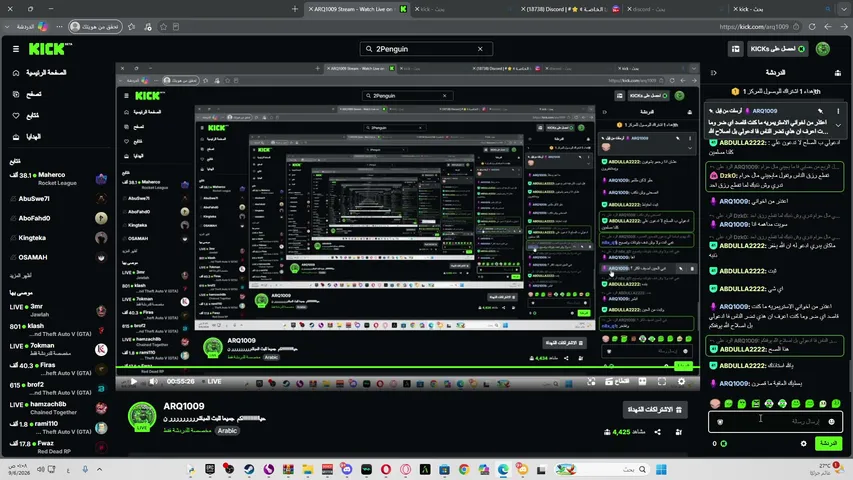This screenshot has height=480, width=853.
Task: Refresh the page with browser reload icon
Action: pyautogui.click(x=812, y=27)
